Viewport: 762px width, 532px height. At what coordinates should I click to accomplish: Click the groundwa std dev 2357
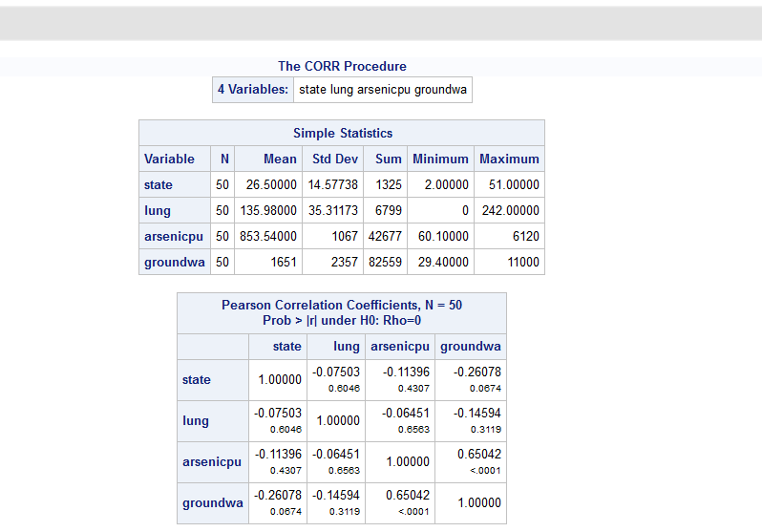[x=345, y=262]
